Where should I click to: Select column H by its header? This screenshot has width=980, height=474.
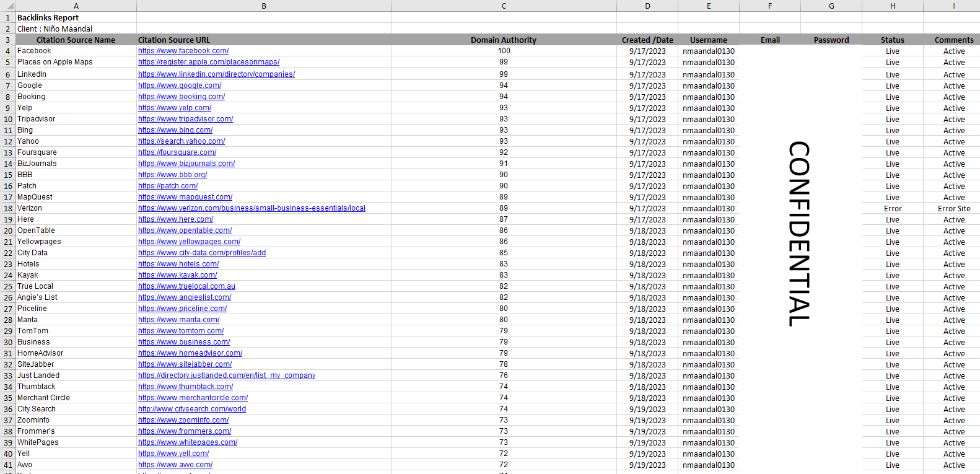coord(893,6)
